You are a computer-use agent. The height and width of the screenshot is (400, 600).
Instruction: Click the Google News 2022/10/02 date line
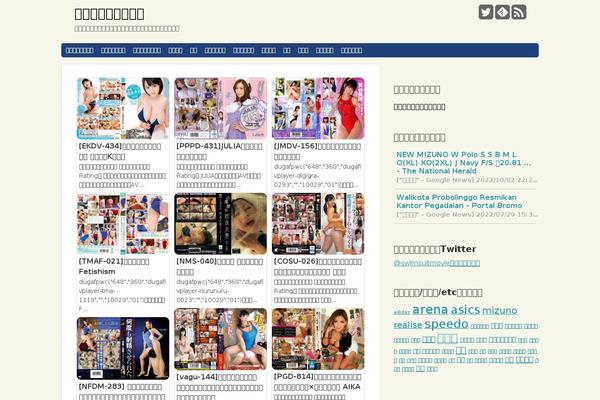tap(467, 180)
